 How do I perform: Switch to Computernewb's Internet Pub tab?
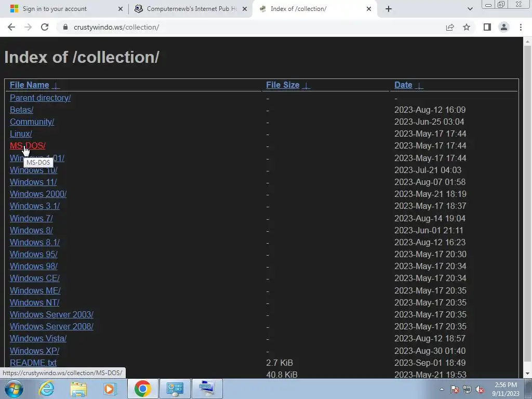[190, 9]
